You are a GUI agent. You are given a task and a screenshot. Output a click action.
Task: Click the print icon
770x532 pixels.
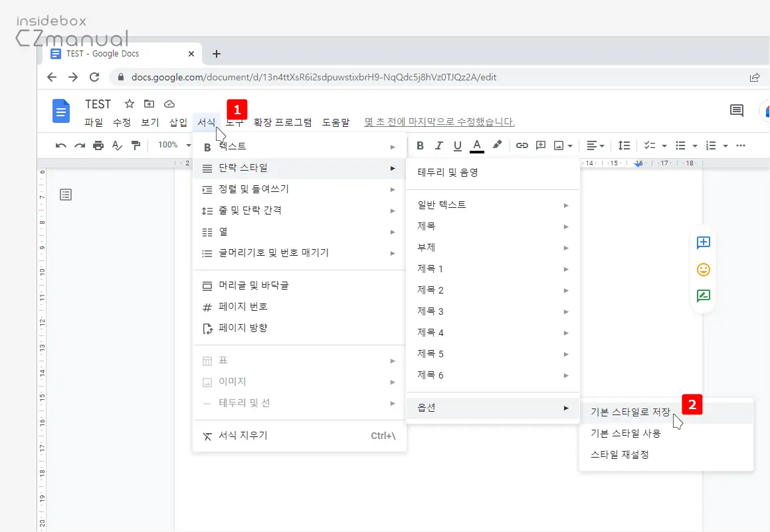point(98,145)
